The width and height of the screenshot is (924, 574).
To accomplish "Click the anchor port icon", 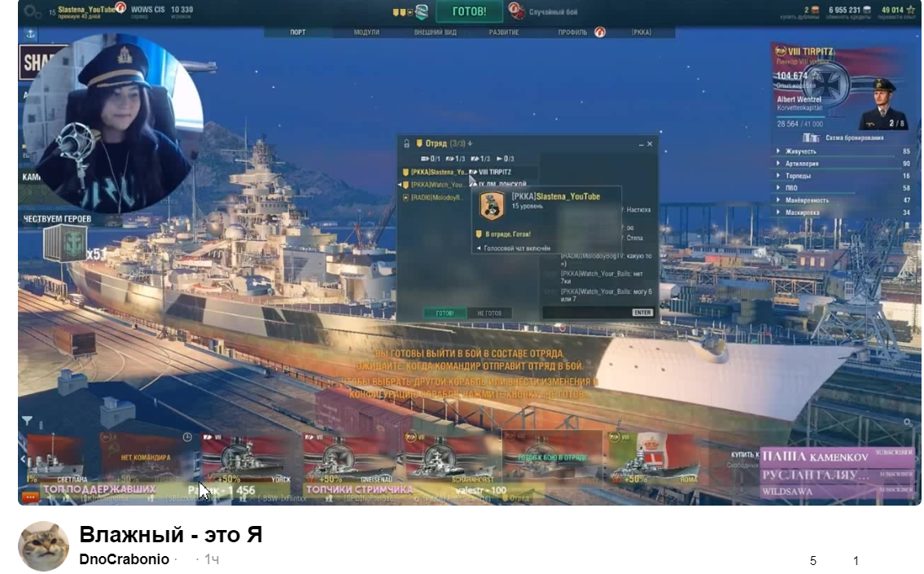I will tap(31, 34).
